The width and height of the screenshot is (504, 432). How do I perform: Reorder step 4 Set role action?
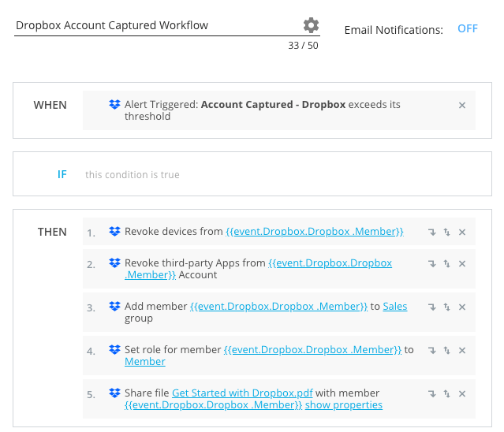(x=446, y=351)
